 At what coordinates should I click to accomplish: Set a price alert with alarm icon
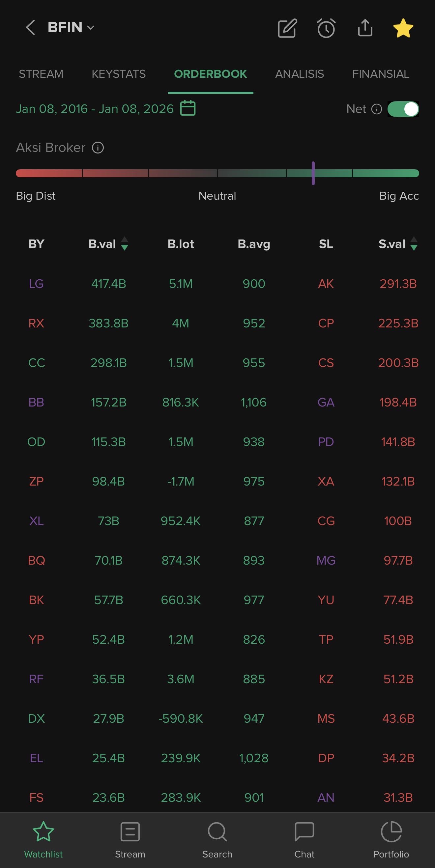coord(326,28)
